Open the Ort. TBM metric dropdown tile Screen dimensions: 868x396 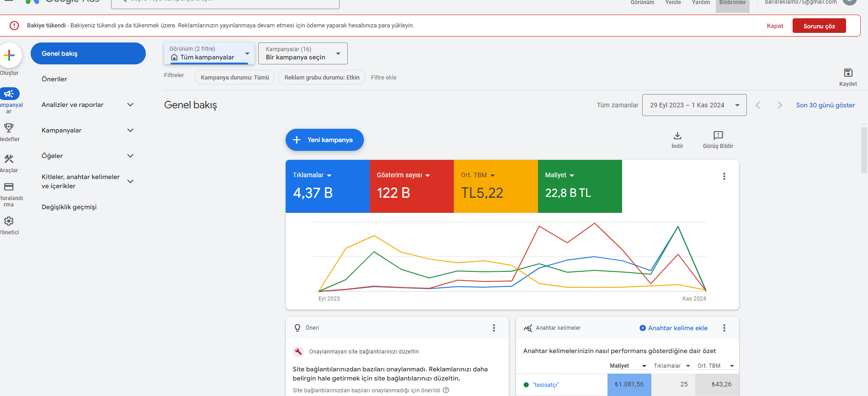coord(478,175)
